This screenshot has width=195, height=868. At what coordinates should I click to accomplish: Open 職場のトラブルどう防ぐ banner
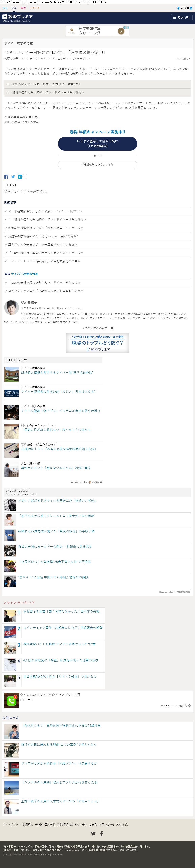point(98,343)
